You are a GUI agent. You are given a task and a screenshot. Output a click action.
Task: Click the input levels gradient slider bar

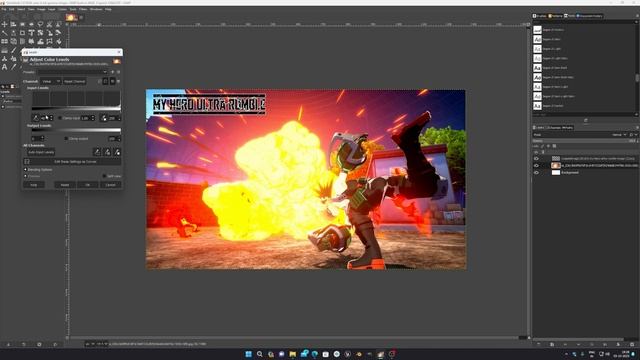click(x=76, y=109)
